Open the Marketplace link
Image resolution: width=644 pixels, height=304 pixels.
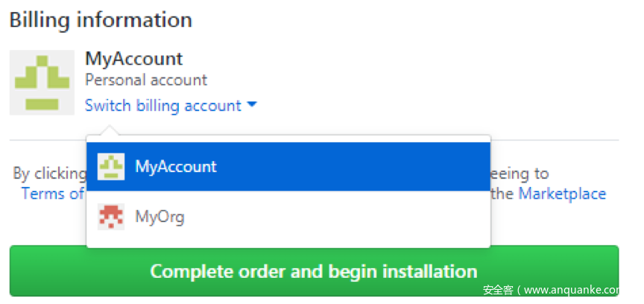click(x=562, y=194)
